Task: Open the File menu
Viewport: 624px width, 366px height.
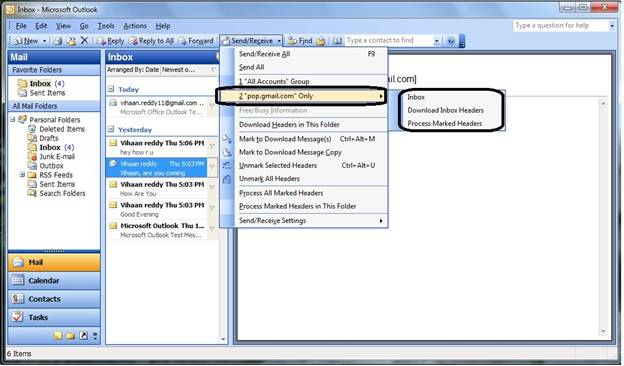Action: coord(21,26)
